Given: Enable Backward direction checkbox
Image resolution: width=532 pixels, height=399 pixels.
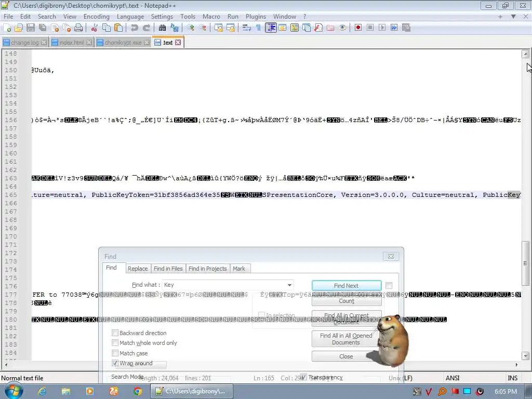Looking at the screenshot, I should click(115, 333).
